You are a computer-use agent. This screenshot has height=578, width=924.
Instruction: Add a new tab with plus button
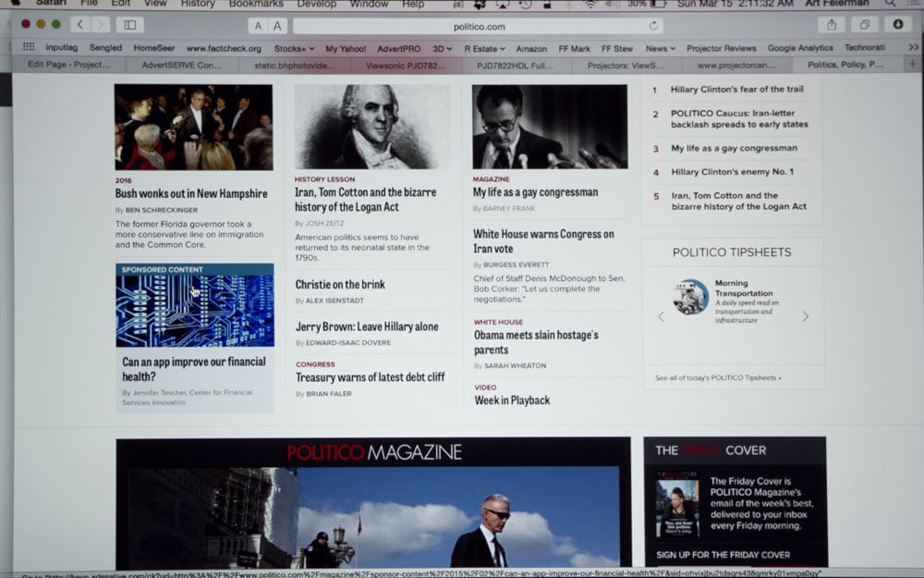pos(912,65)
